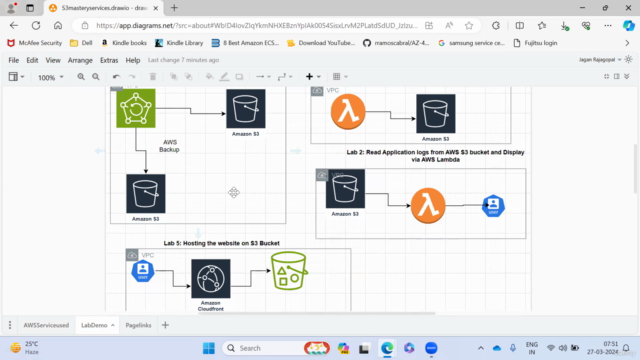Toggle light/dark appearance sun icon
The width and height of the screenshot is (640, 360).
[629, 60]
